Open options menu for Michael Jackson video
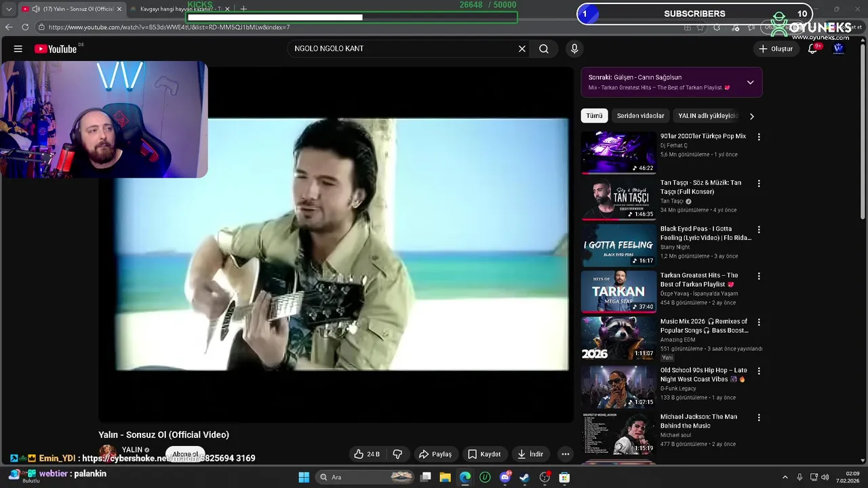 [759, 418]
